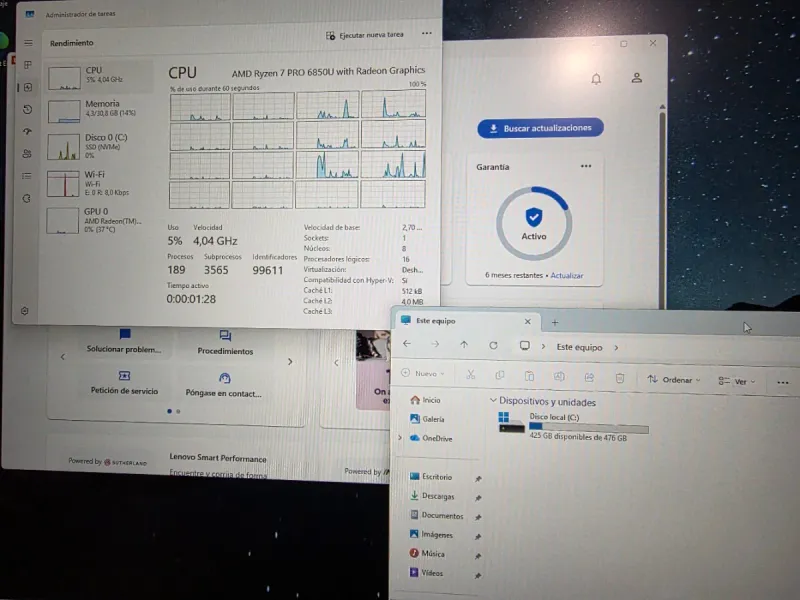
Task: Click Este equipo in address breadcrumb
Action: click(x=579, y=347)
